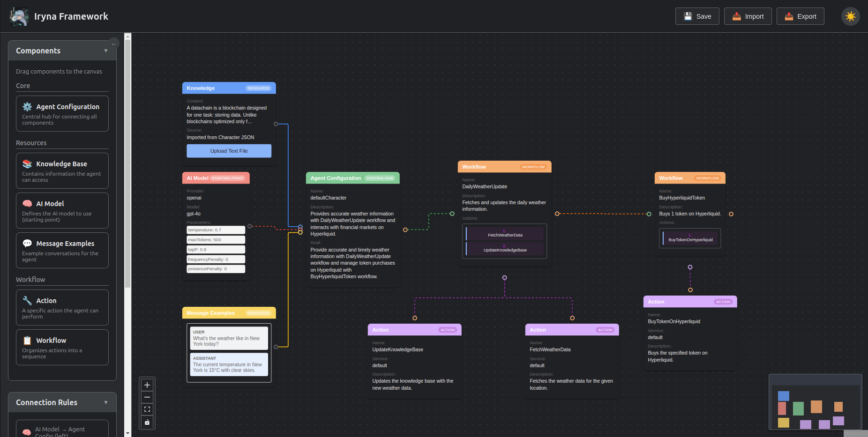Click the Export button

coord(801,16)
